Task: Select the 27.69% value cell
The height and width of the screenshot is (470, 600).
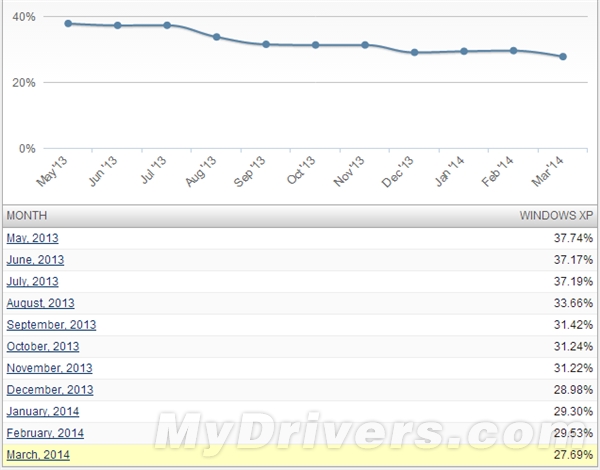Action: coord(573,455)
